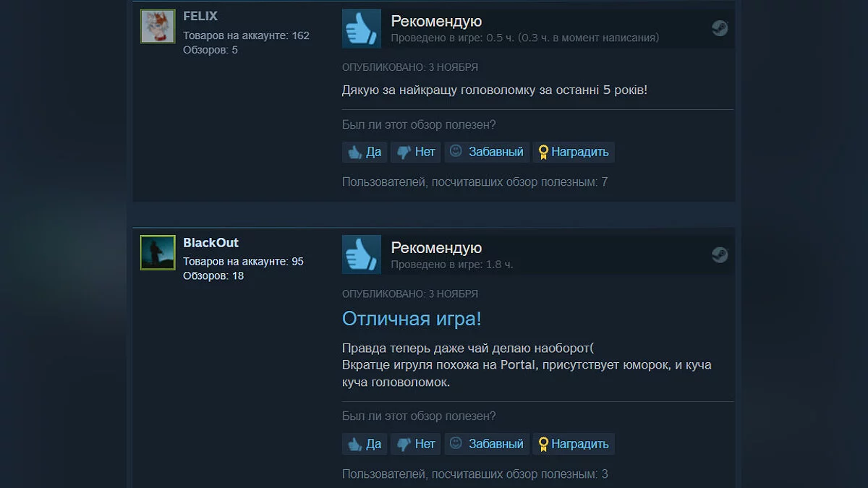View BlackOut's "Обзоров: 18" reviews link
The width and height of the screenshot is (868, 488).
[x=213, y=276]
